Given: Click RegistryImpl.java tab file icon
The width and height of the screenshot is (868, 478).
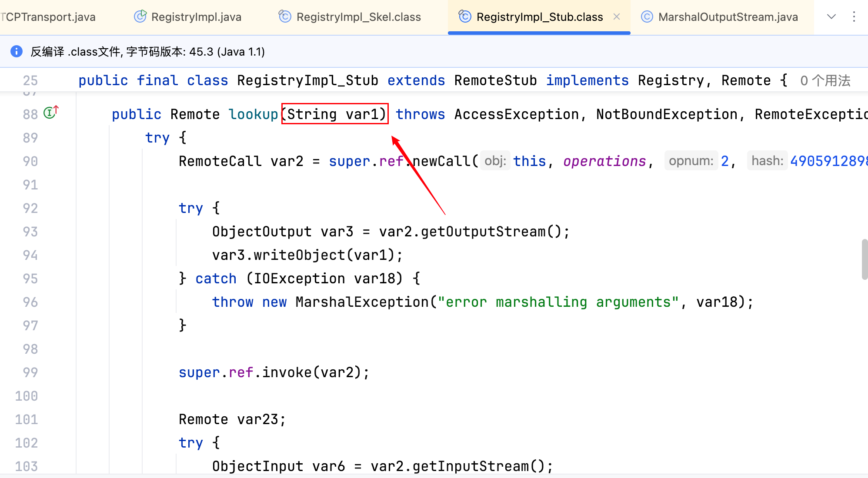Looking at the screenshot, I should point(140,17).
